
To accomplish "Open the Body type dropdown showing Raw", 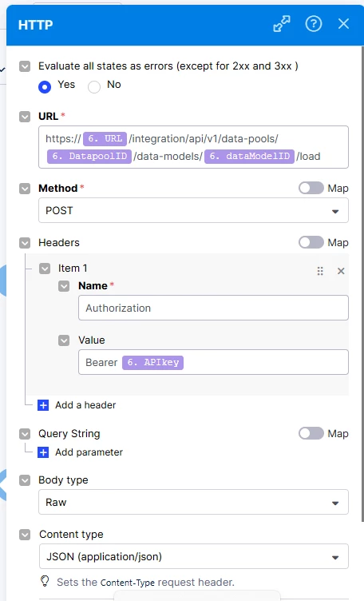I will pos(193,502).
